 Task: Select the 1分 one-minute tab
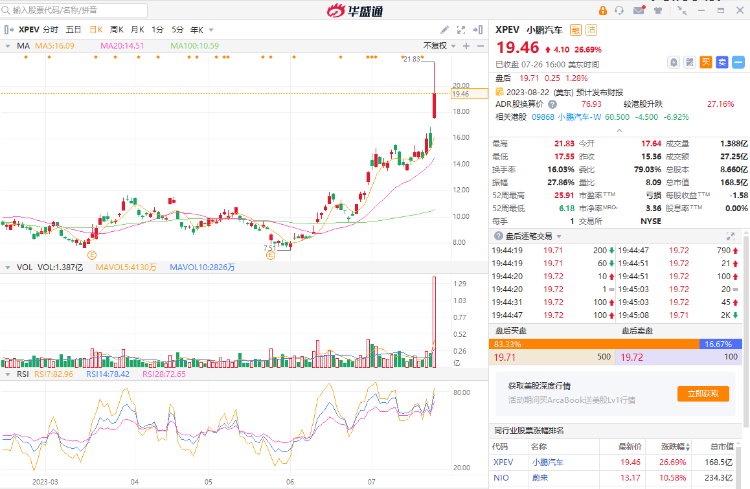[157, 30]
